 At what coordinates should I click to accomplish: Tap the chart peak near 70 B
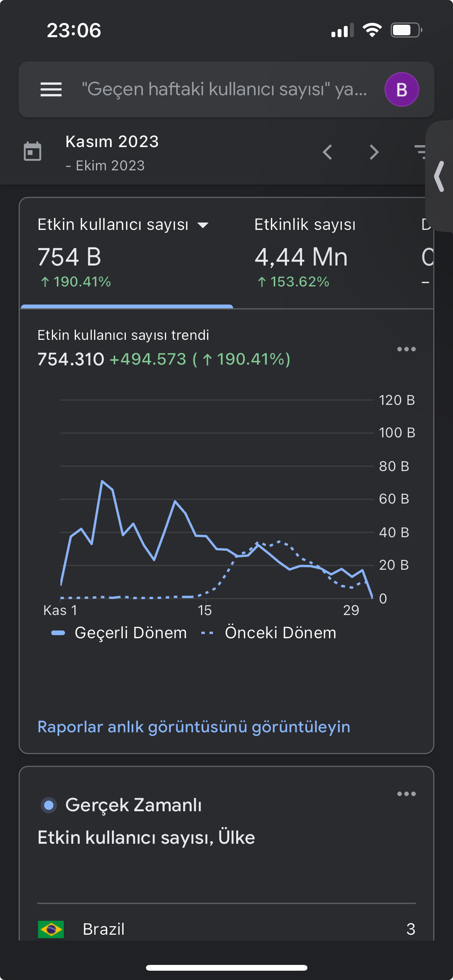click(x=102, y=481)
